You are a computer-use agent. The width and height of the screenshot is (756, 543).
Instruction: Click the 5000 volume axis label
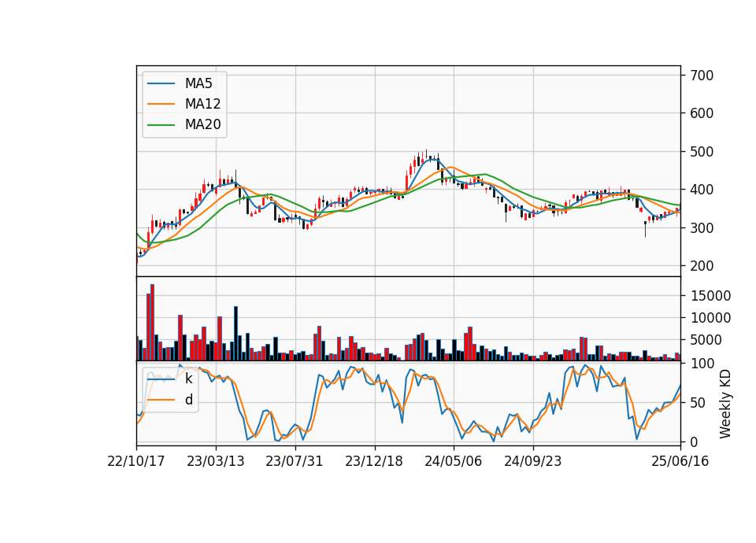(706, 340)
